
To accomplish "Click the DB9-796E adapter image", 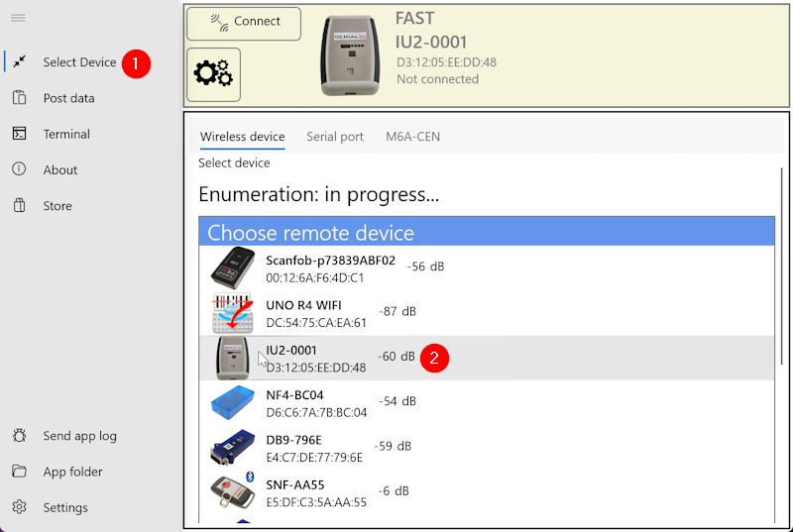I will (233, 447).
